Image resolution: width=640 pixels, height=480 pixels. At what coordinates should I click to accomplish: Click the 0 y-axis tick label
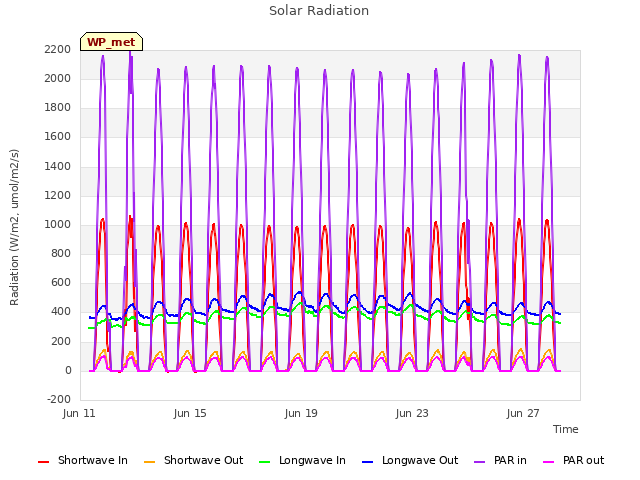pos(68,371)
